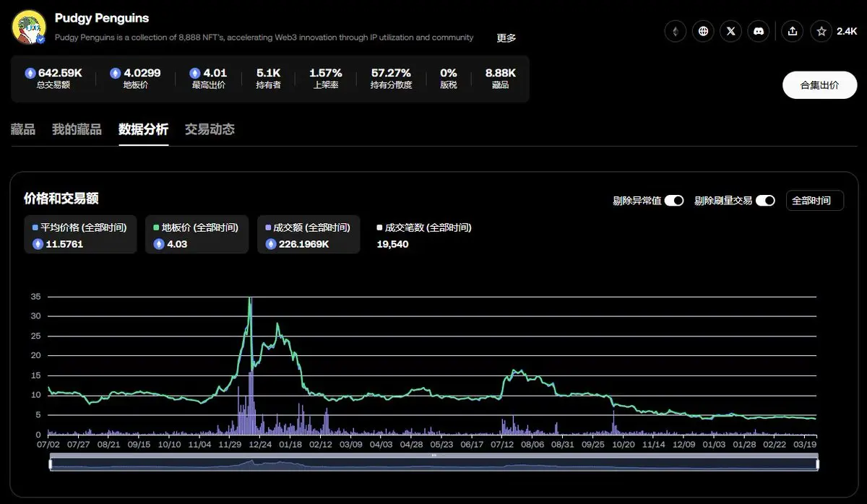Open the 全部时间 time range dropdown
Viewport: 867px width, 504px height.
point(814,201)
